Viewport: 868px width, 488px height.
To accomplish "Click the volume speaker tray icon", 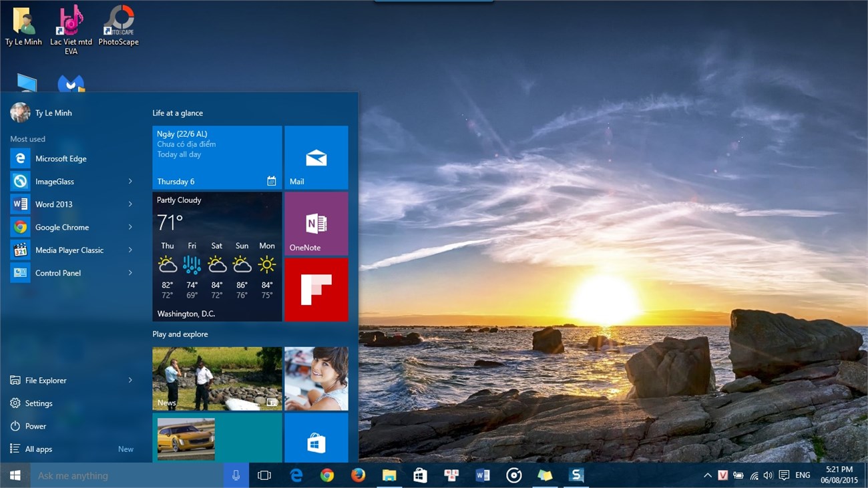I will (x=768, y=475).
